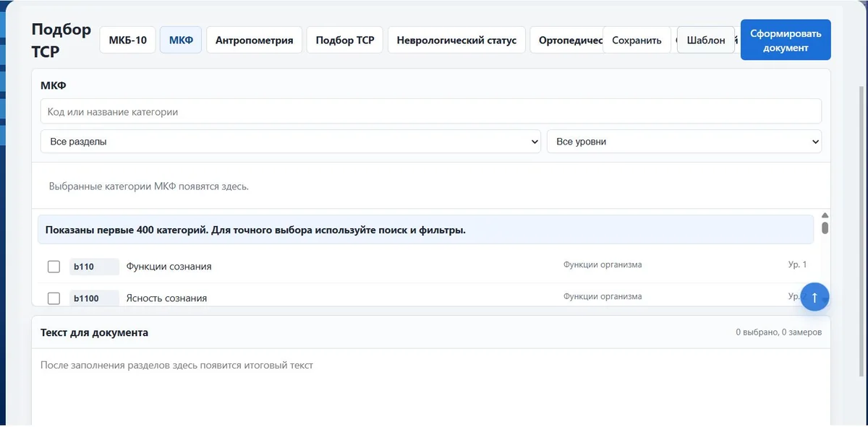
Task: Click the Функции сознания category name
Action: point(169,267)
